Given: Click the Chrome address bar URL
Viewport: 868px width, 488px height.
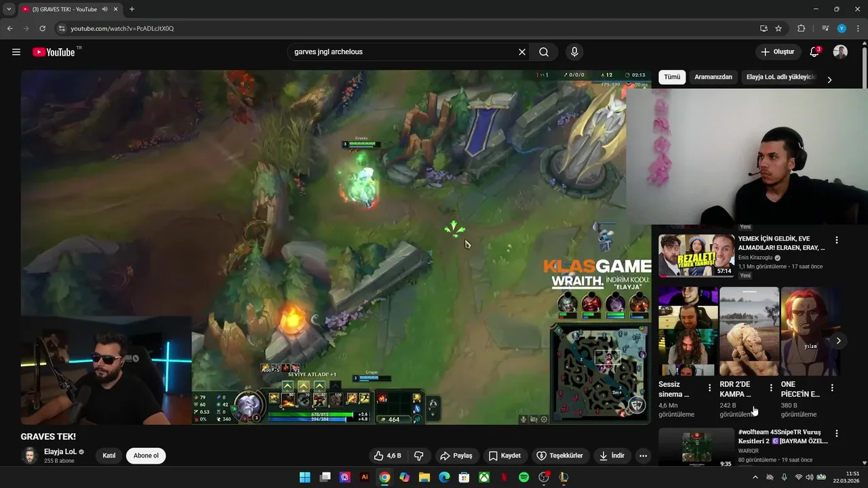Looking at the screenshot, I should pyautogui.click(x=123, y=28).
